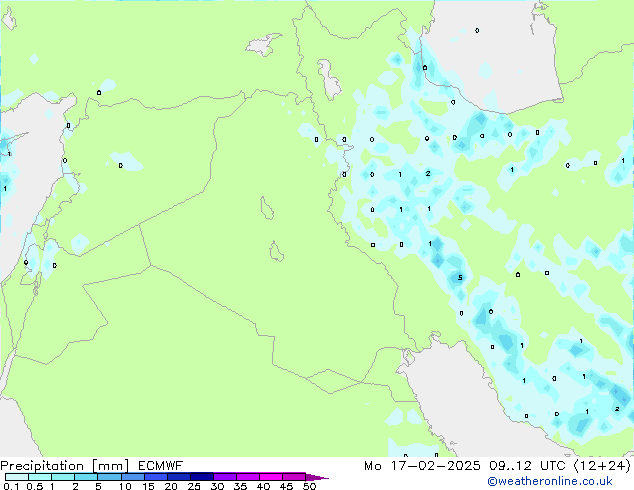Viewport: 634px width, 490px height.
Task: Click the legend label '0.5'
Action: click(x=35, y=486)
